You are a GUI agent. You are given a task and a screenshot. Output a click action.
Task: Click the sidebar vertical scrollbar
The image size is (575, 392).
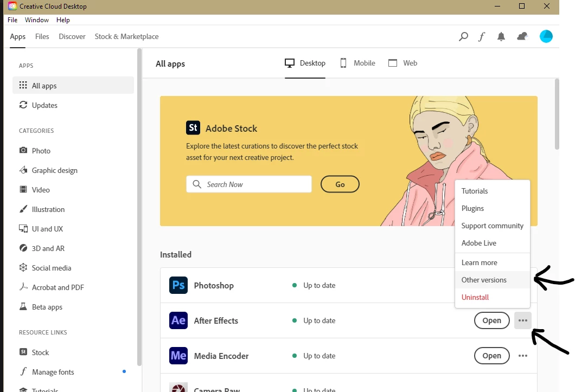(x=139, y=207)
